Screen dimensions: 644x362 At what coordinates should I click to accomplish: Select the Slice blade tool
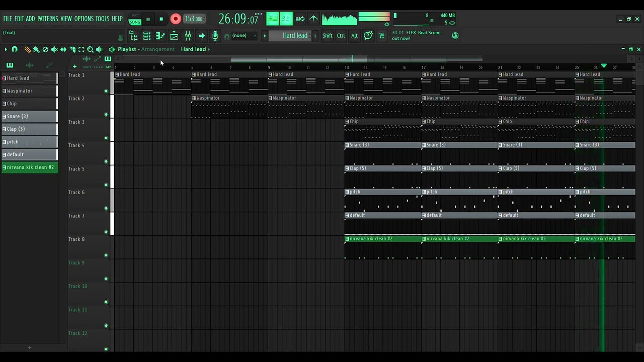pos(72,49)
